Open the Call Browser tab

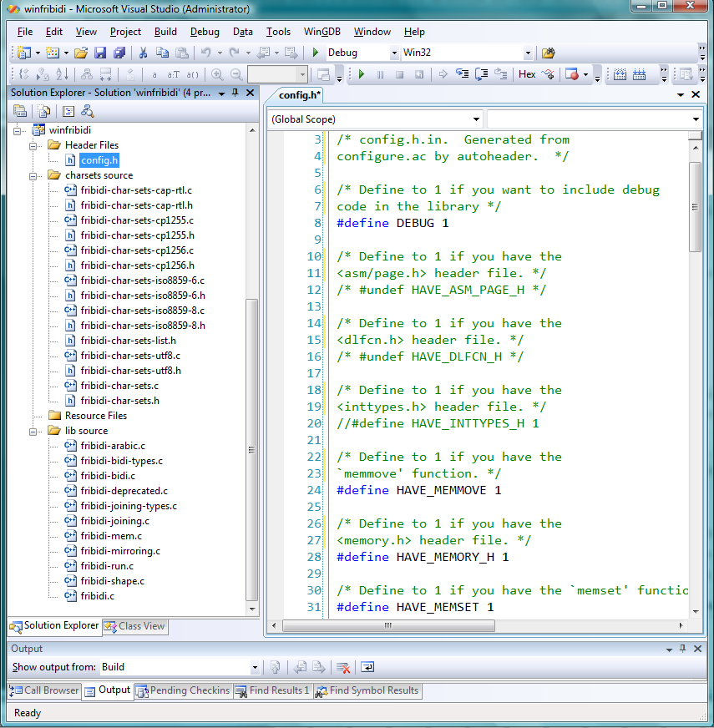click(44, 691)
